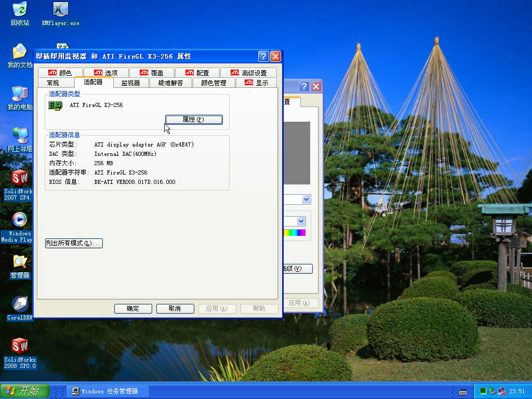Click adapter string 'ATI FireGL X3-256' in adapter info

[x=121, y=172]
